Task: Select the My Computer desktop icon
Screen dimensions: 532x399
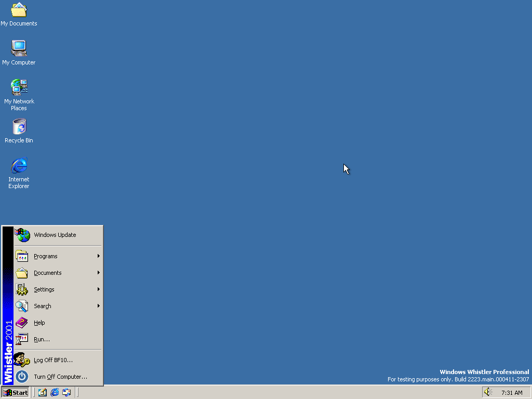Action: pos(19,52)
